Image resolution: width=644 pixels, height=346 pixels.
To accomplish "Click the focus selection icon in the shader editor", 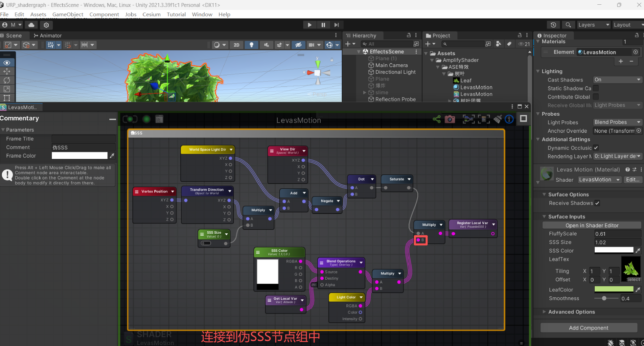I will [469, 119].
